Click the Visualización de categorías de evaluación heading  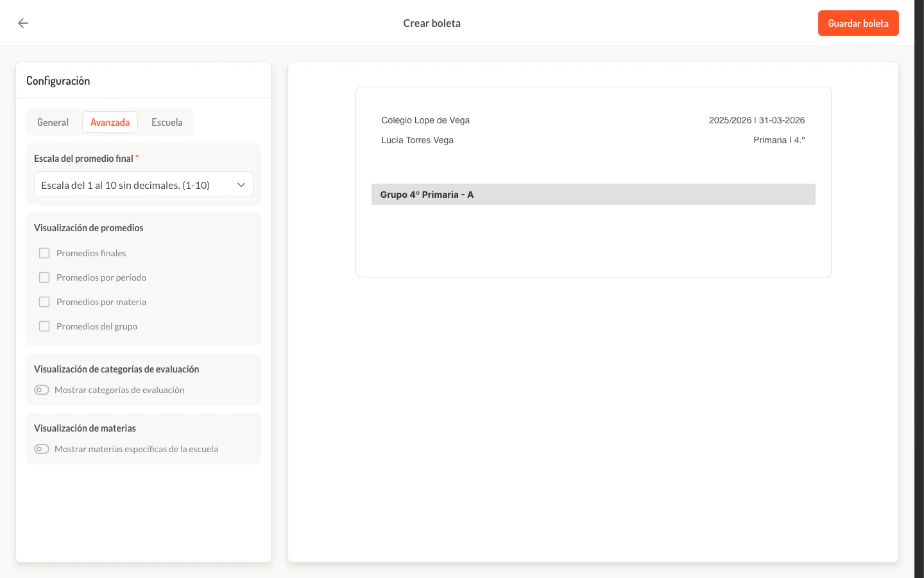click(x=116, y=369)
